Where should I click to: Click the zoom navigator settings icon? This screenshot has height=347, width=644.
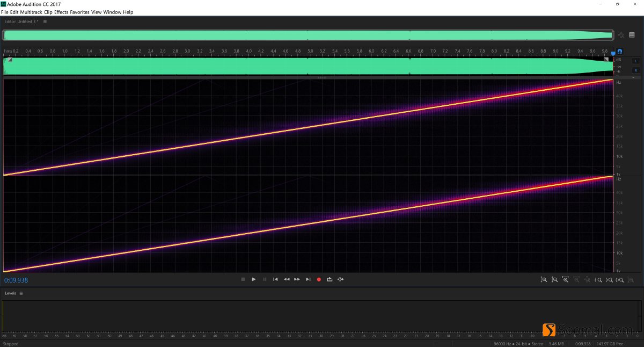point(621,35)
